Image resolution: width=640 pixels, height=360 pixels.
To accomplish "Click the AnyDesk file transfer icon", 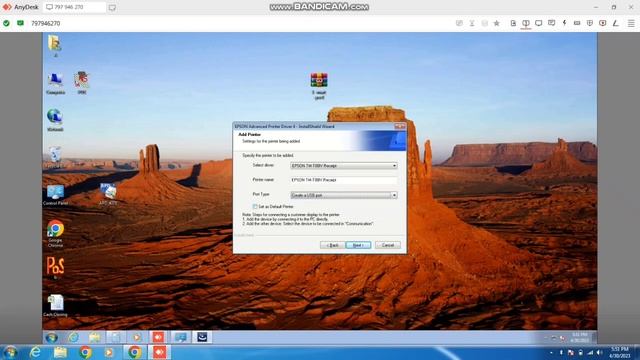I will tap(513, 23).
